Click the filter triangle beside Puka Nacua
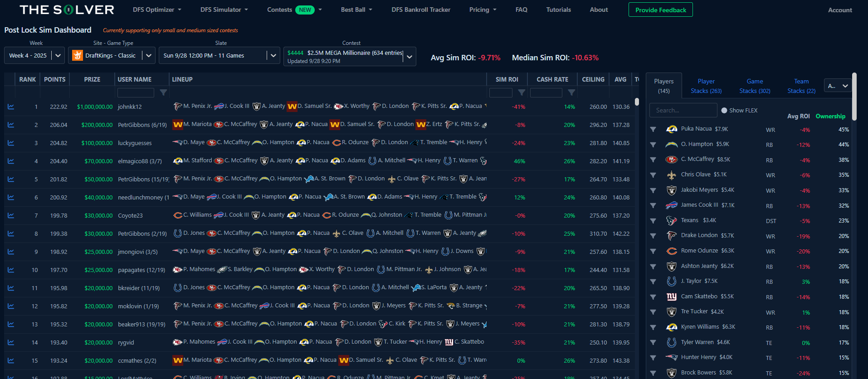The image size is (868, 379). 653,130
